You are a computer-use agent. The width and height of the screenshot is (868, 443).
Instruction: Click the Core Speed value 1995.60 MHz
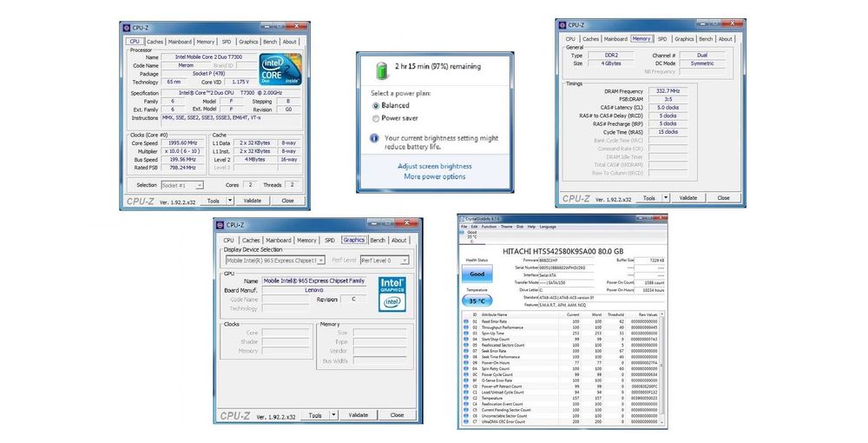pos(182,142)
